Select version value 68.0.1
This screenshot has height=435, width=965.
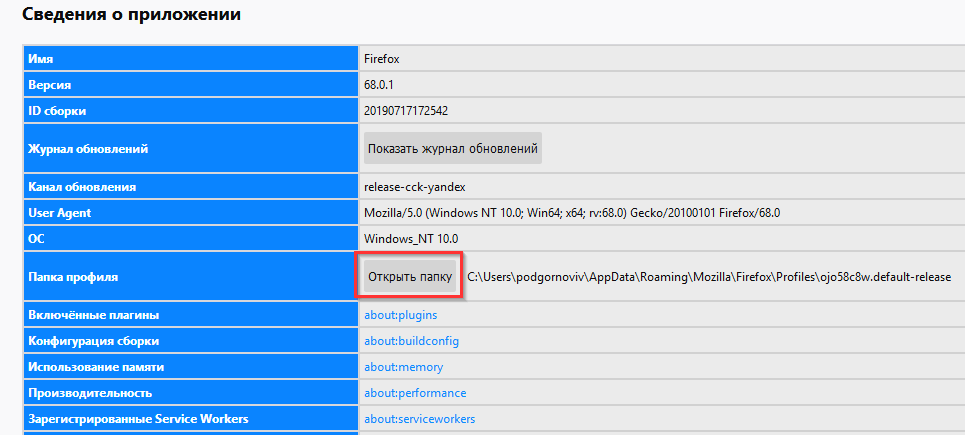click(378, 86)
